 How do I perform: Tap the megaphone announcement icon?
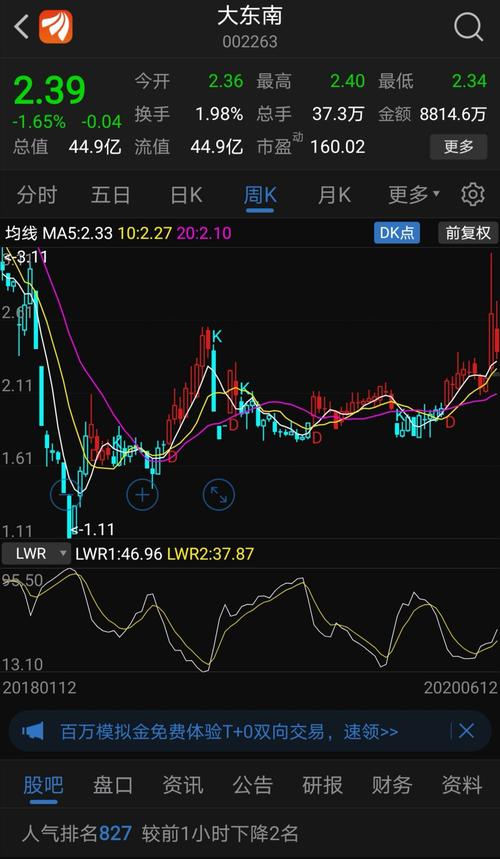[x=33, y=730]
